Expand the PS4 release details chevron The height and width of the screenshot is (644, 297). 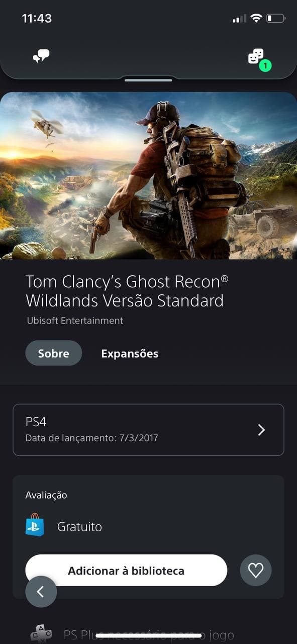click(261, 430)
